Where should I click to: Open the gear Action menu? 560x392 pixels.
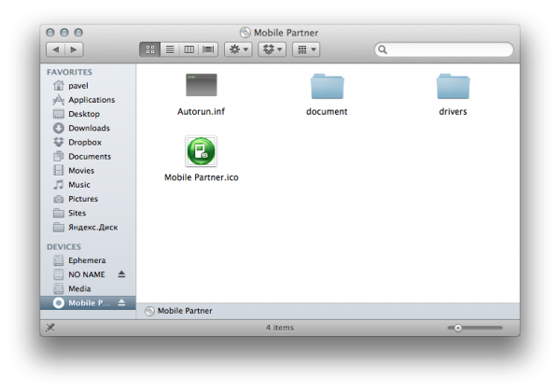[x=238, y=49]
